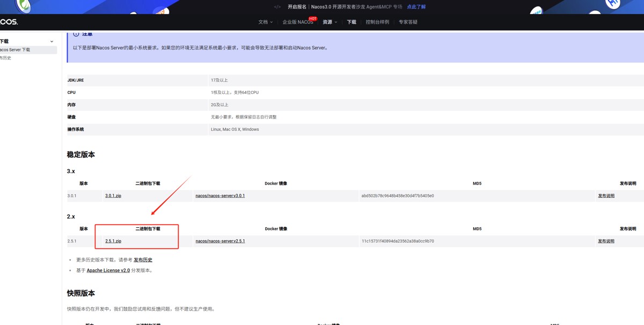Open 发布说明 for version 3.0.1
The width and height of the screenshot is (644, 325).
606,196
